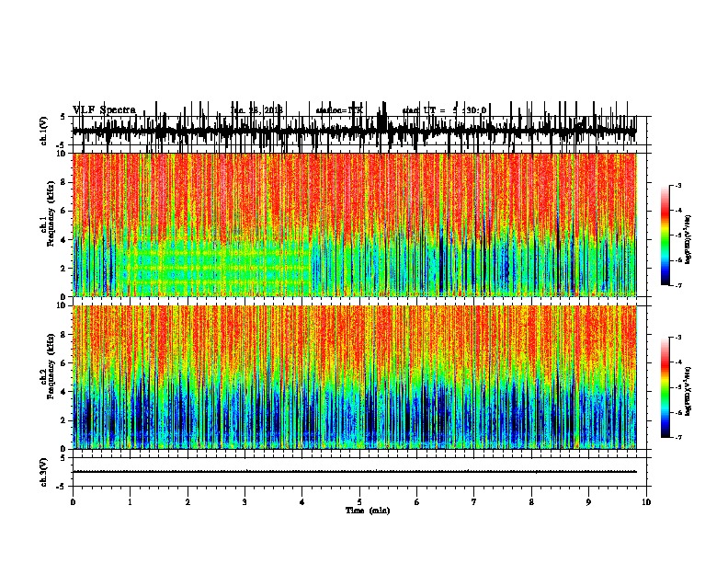
Task: Click the "8" tick on the time axis
Action: (x=531, y=502)
